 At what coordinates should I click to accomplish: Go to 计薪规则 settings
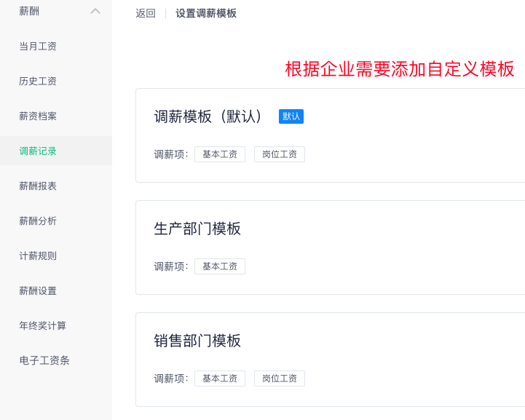point(38,255)
